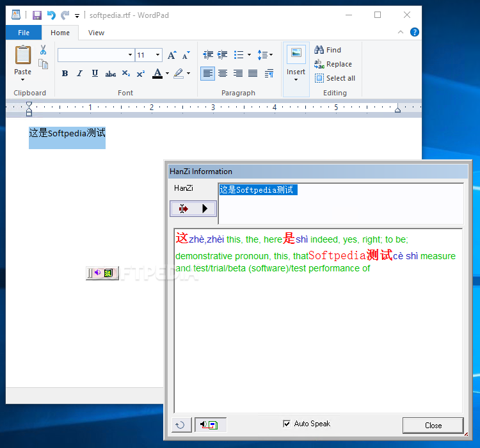
Task: Click the resize grip of HanZi window
Action: (466, 434)
